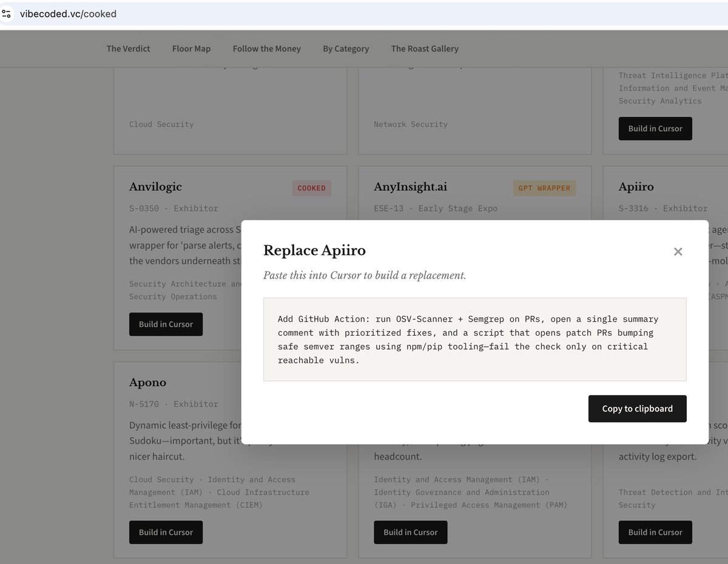Select the prompt text box in dialog
This screenshot has width=728, height=564.
tap(474, 339)
